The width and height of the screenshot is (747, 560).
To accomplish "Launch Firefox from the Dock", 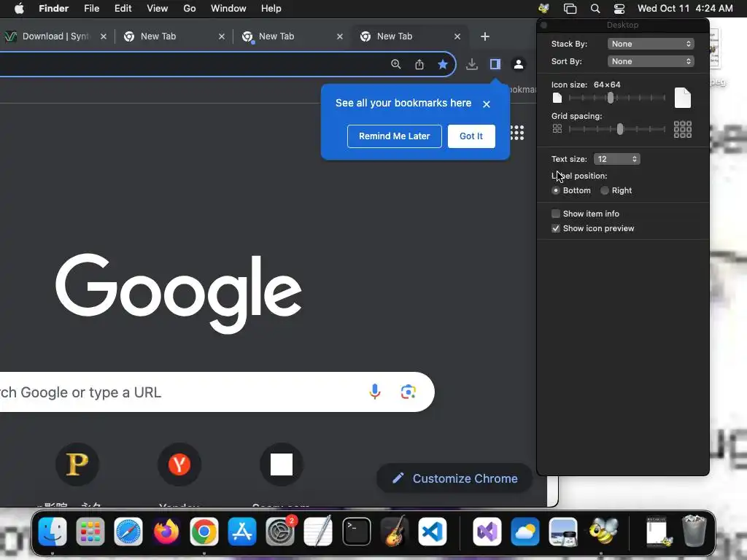I will [x=166, y=532].
